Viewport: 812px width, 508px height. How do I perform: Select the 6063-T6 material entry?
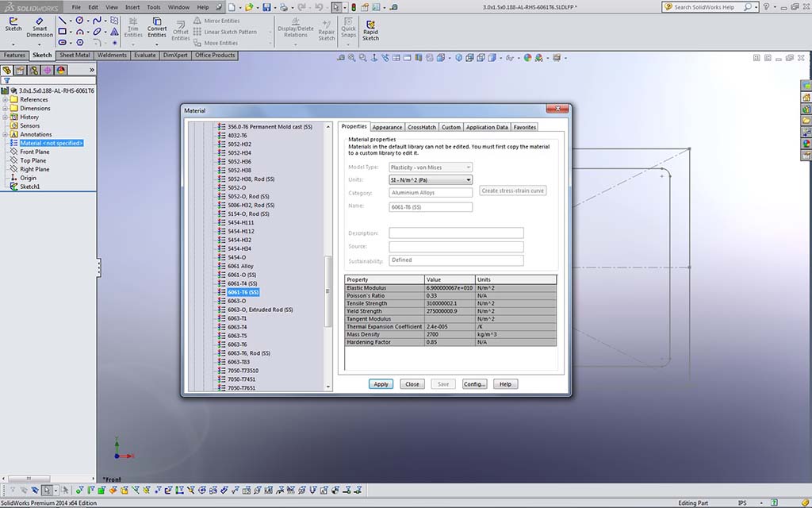(x=237, y=344)
